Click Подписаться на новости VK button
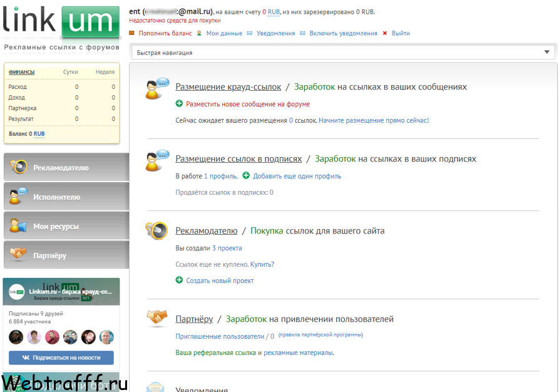 61,358
